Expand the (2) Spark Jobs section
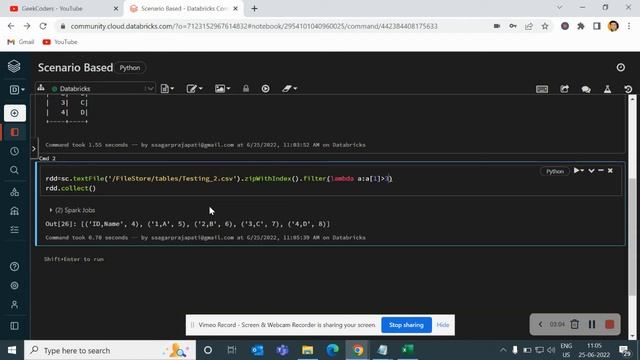640x360 pixels. pos(72,210)
